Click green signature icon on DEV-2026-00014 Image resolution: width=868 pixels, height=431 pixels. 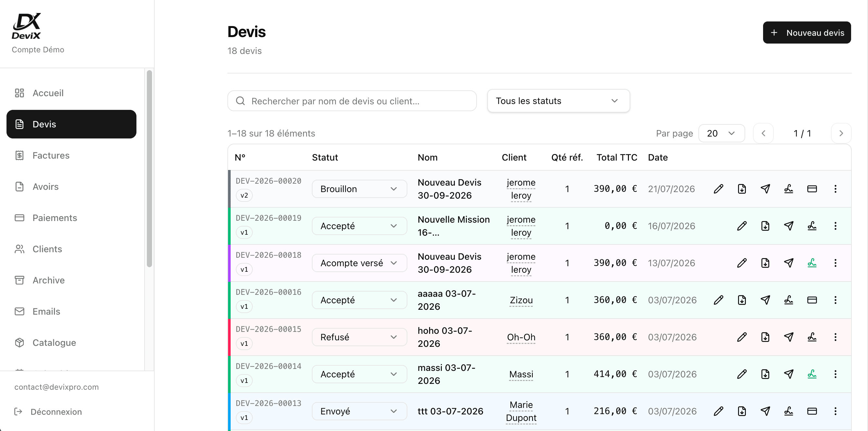tap(812, 374)
